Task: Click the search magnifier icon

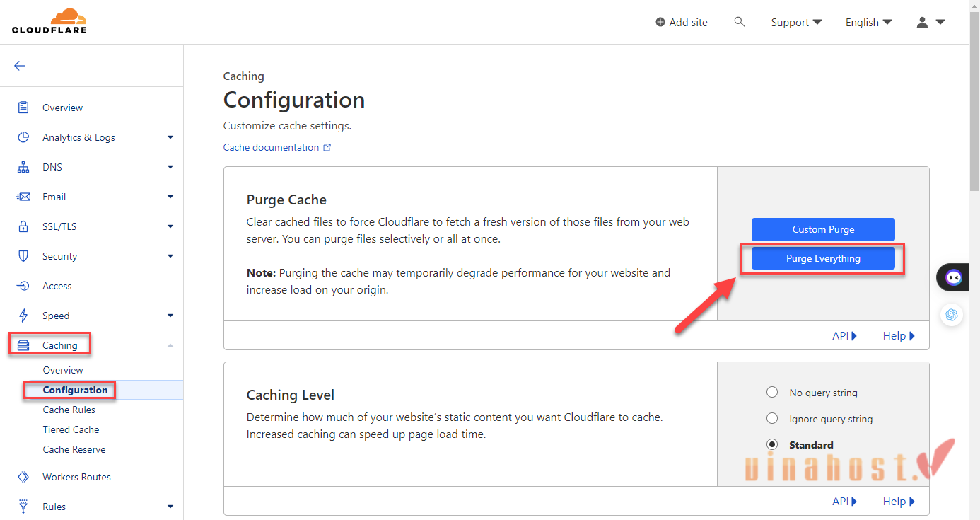Action: 740,22
